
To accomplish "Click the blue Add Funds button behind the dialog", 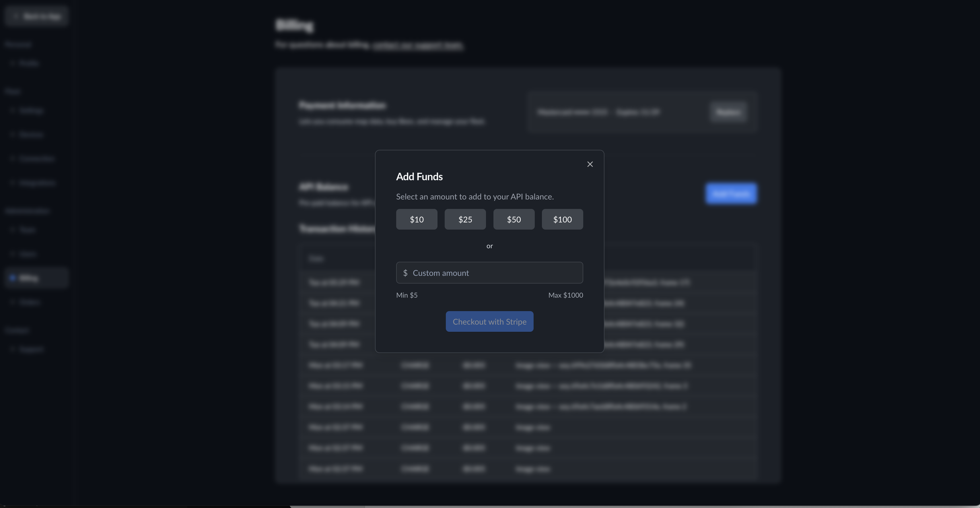I will 731,193.
